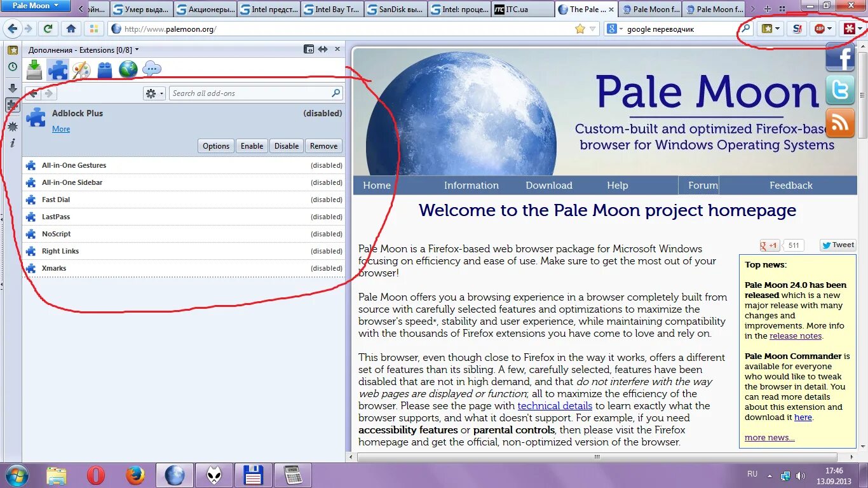
Task: Reload the current page
Action: coord(48,29)
